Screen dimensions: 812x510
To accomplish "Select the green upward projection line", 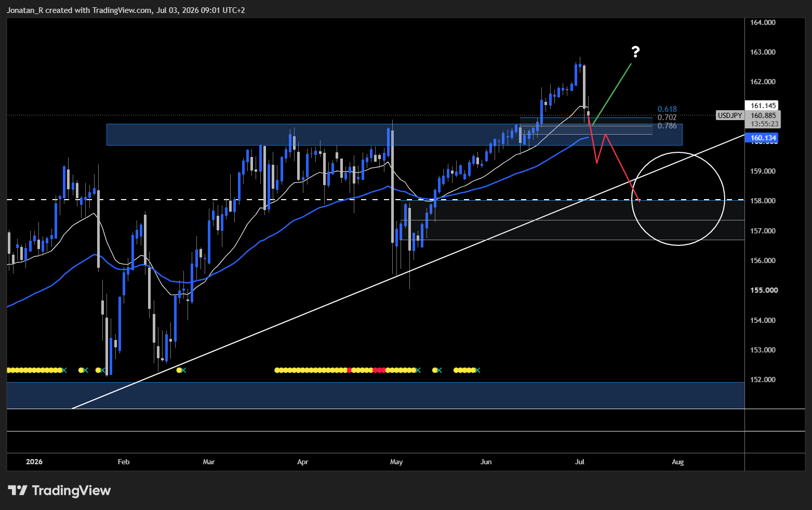I will [x=612, y=94].
